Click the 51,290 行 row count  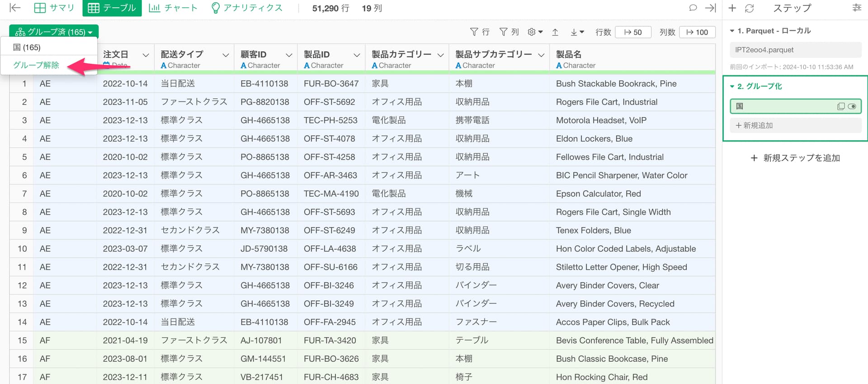click(x=330, y=8)
